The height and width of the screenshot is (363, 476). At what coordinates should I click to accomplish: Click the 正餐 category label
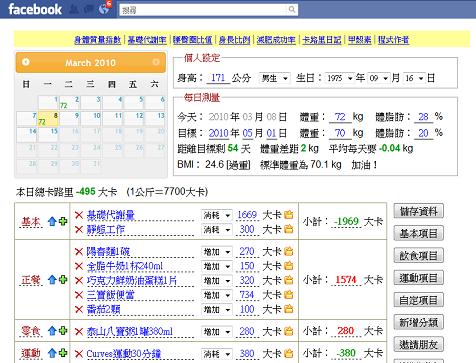[31, 280]
